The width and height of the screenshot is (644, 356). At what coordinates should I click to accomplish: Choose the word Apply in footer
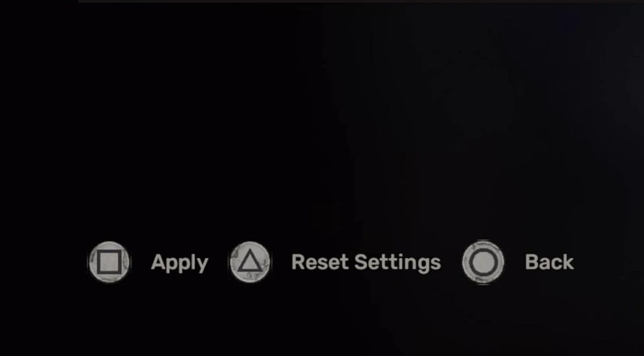point(180,263)
